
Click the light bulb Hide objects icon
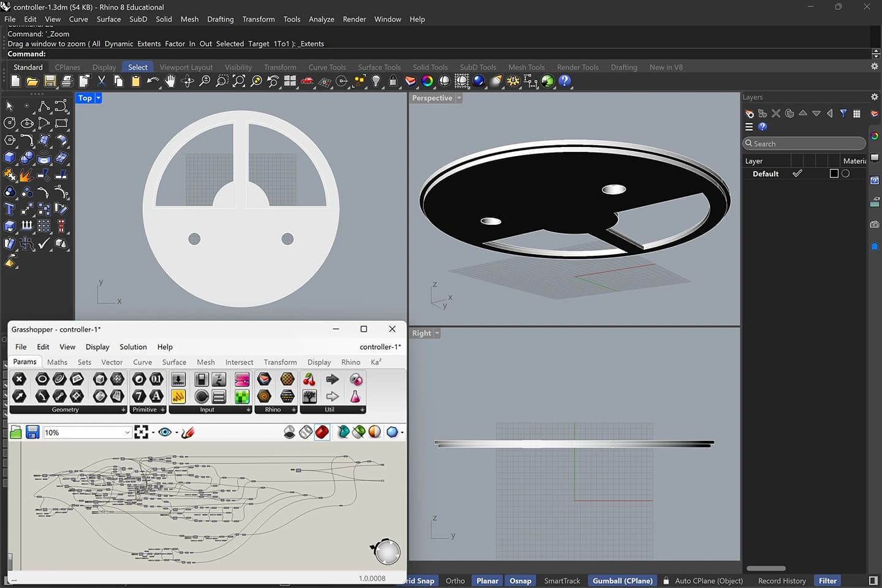coord(376,81)
